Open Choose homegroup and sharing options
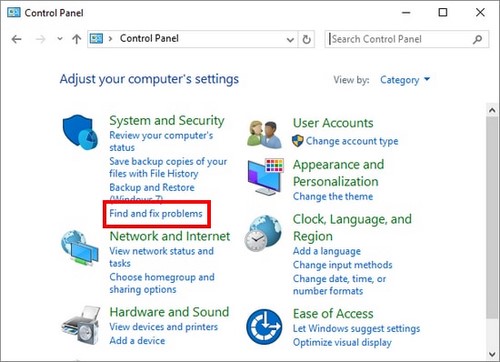 point(162,283)
